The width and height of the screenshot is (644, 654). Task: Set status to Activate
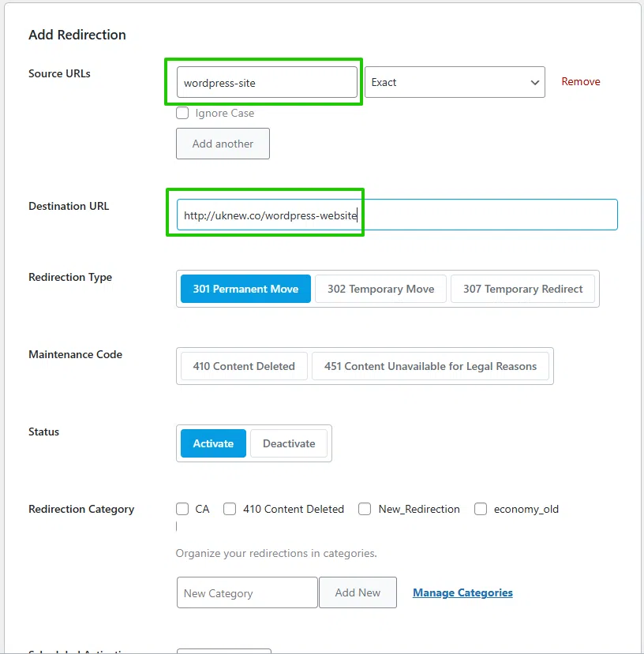point(213,443)
